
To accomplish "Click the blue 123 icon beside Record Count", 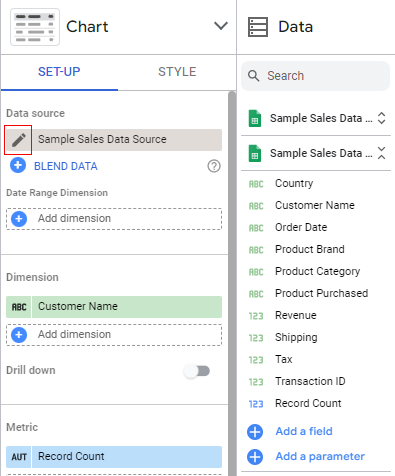I will (256, 404).
